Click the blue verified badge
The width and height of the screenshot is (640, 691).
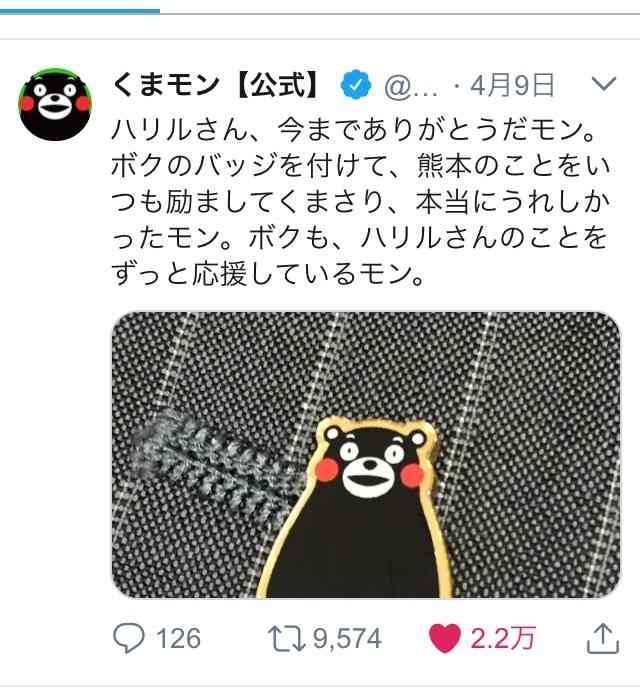click(x=356, y=85)
